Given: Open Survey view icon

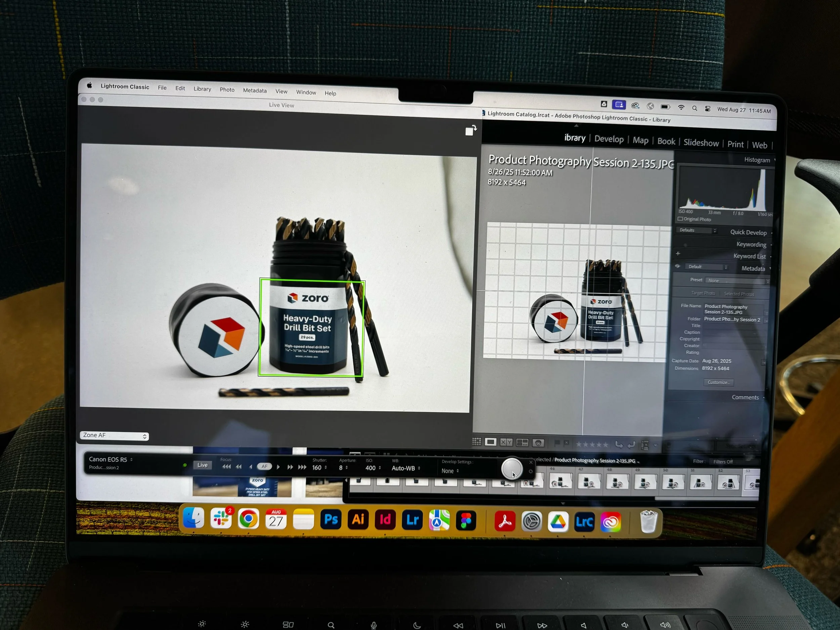Looking at the screenshot, I should (x=522, y=443).
